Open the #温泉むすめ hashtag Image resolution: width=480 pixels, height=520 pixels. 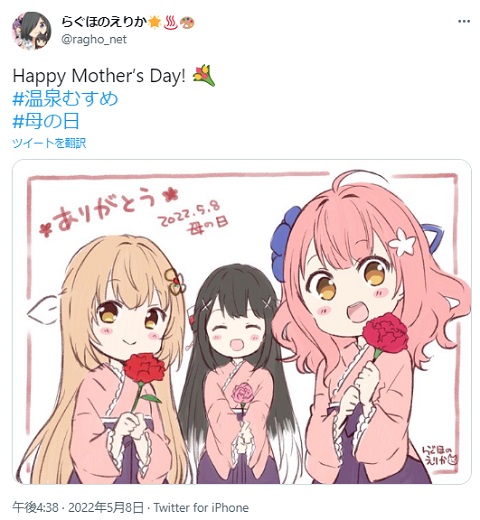click(x=65, y=99)
